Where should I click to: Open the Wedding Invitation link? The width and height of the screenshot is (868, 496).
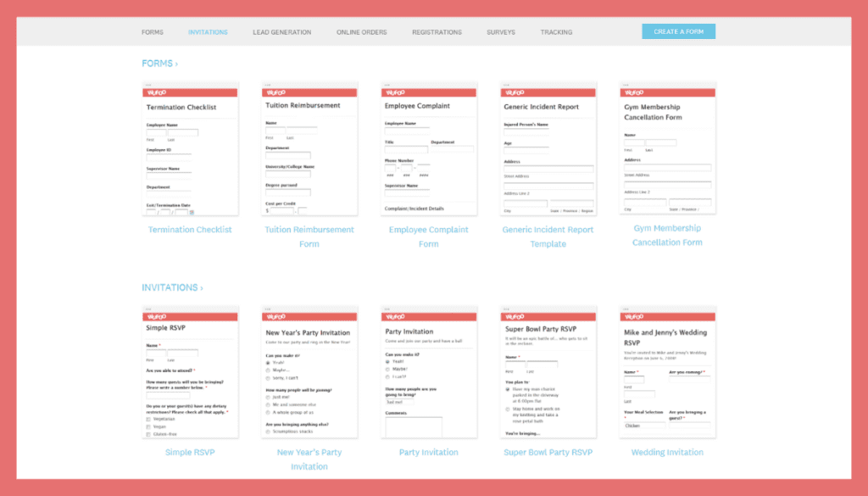pos(667,452)
